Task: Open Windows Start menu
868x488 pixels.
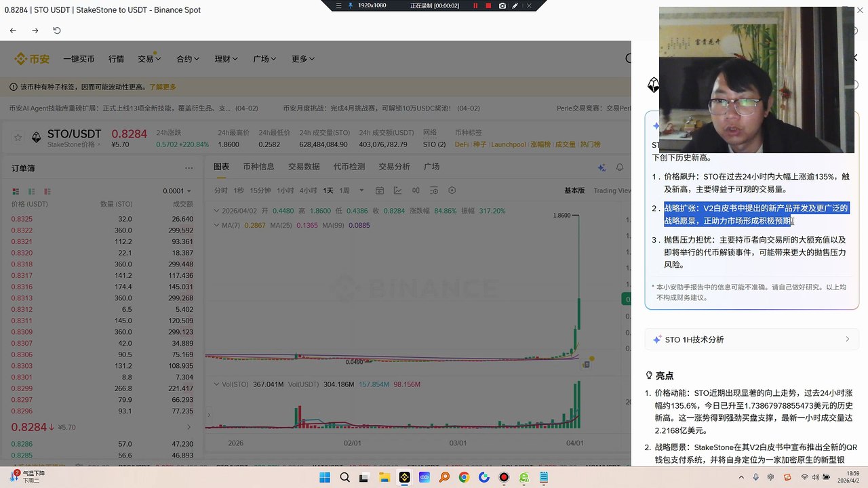Action: [x=325, y=477]
